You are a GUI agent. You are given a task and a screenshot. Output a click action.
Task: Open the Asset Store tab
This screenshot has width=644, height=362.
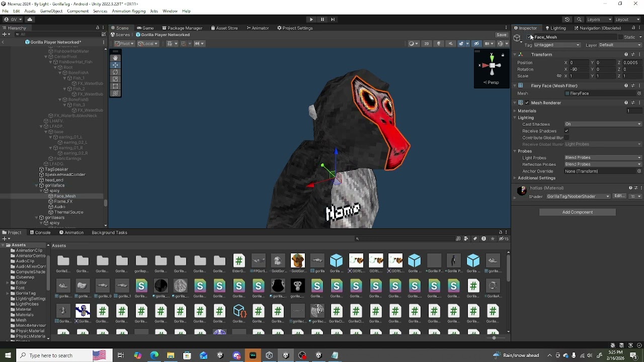[x=224, y=28]
